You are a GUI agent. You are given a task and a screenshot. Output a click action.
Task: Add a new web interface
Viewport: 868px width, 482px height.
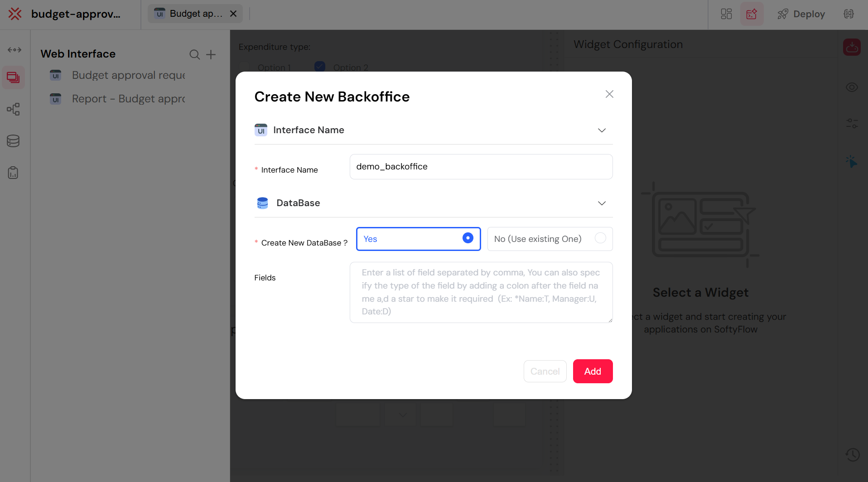211,55
